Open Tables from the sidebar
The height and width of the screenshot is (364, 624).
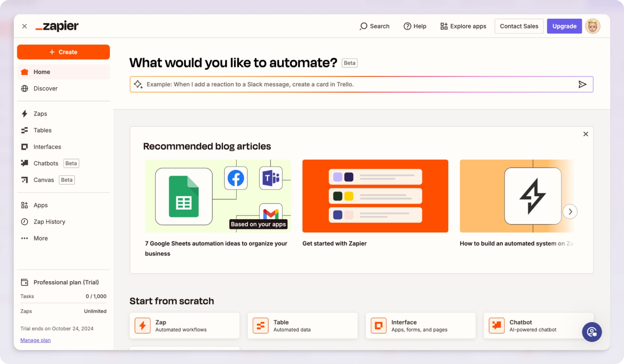pyautogui.click(x=42, y=130)
